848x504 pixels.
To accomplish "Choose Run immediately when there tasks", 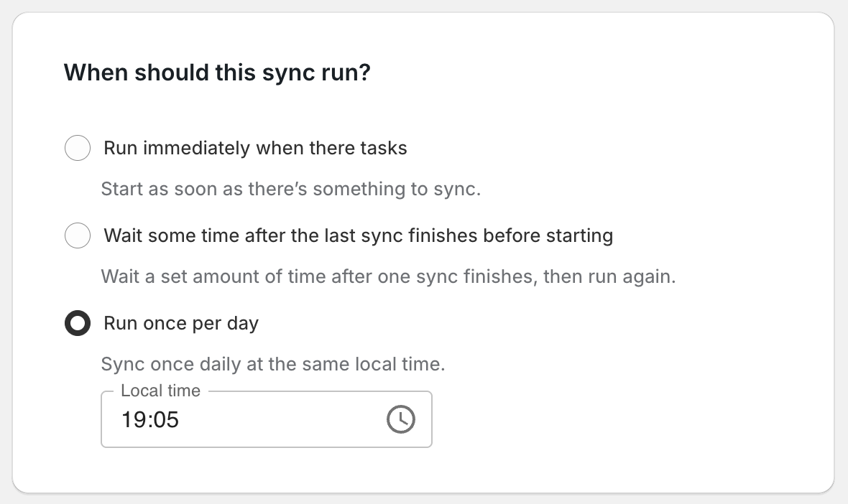I will (78, 148).
